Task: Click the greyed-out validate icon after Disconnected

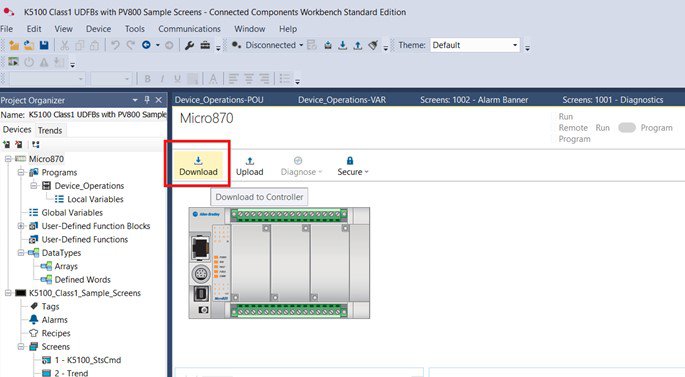Action: (x=312, y=45)
